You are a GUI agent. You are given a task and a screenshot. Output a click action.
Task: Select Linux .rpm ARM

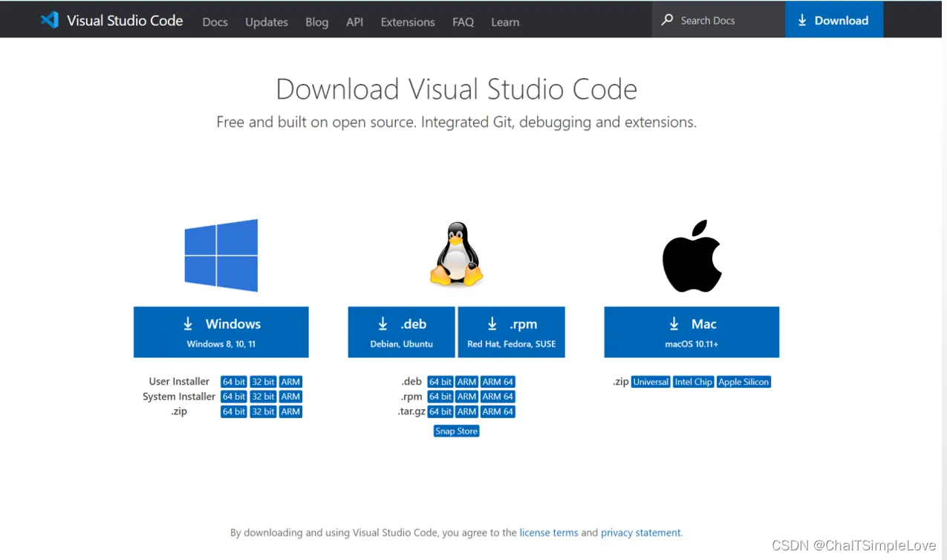pos(467,397)
